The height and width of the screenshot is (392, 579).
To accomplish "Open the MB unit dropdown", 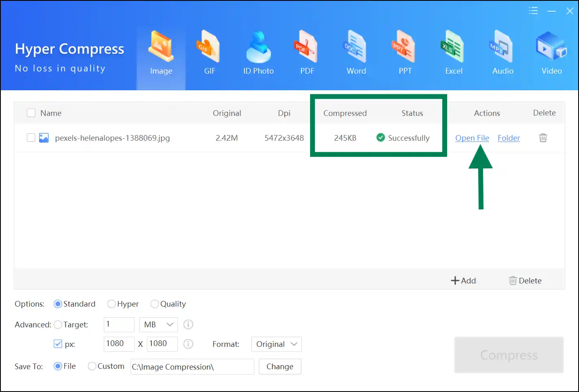I will click(x=158, y=324).
